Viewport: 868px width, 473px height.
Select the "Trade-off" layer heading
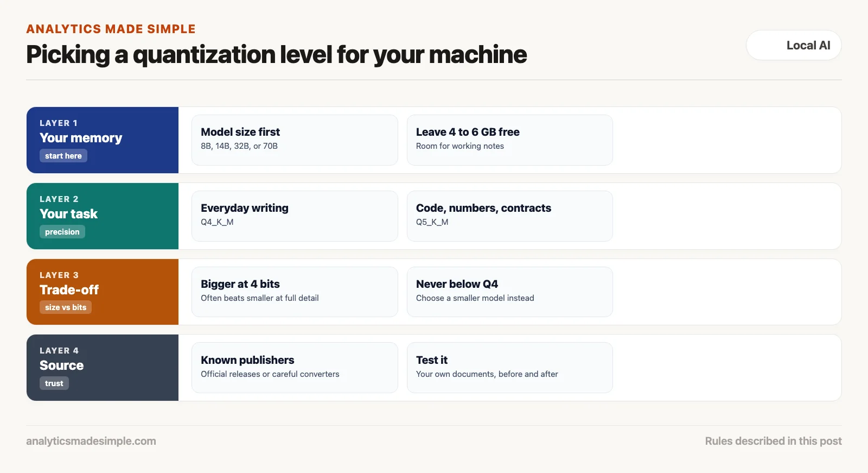point(69,290)
